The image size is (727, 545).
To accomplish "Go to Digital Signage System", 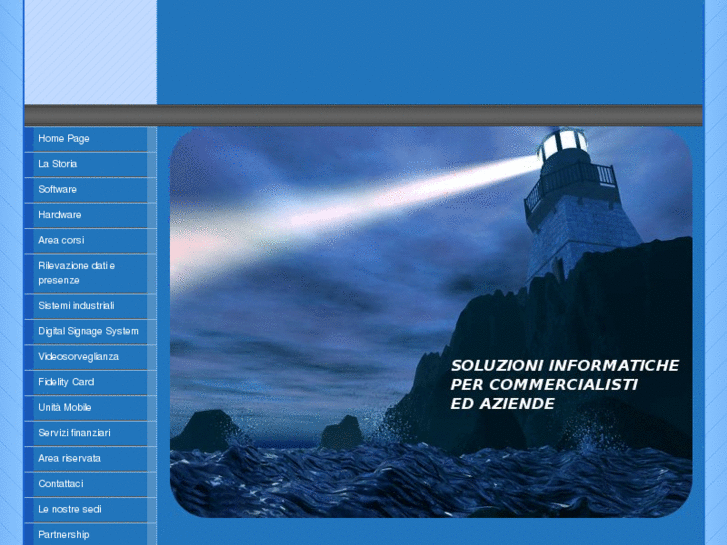I will tap(90, 332).
